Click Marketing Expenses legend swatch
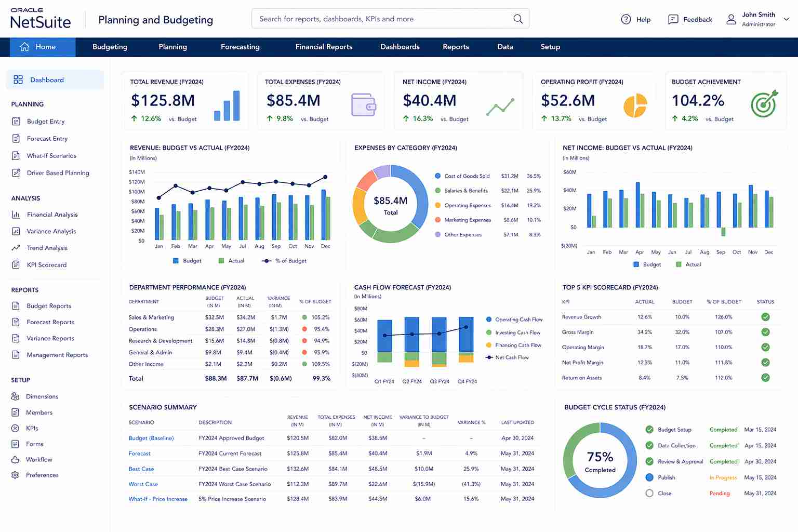Screen dimensions: 798x532 pos(438,220)
